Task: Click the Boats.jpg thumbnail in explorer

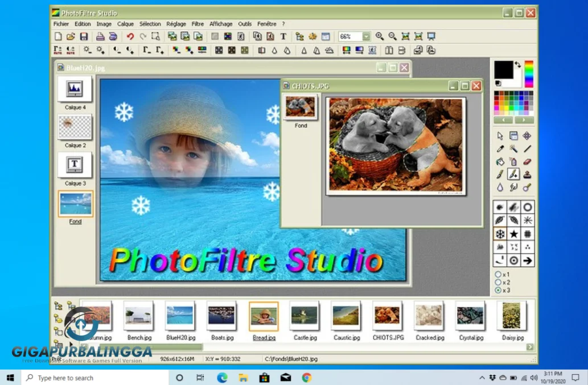Action: (221, 316)
